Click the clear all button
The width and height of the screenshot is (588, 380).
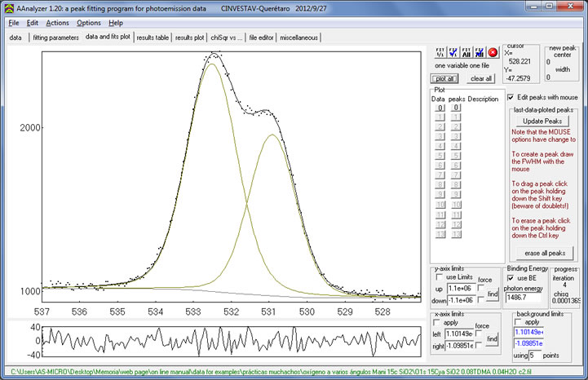click(482, 78)
